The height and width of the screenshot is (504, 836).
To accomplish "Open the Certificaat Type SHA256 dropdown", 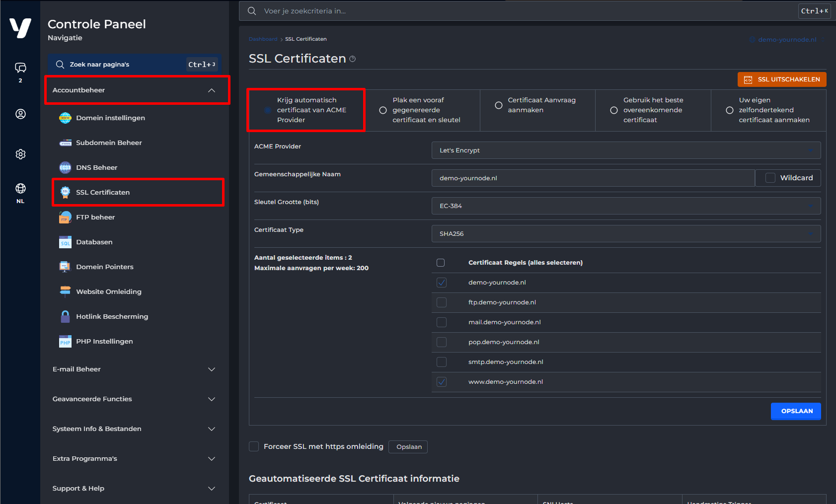I will click(626, 234).
